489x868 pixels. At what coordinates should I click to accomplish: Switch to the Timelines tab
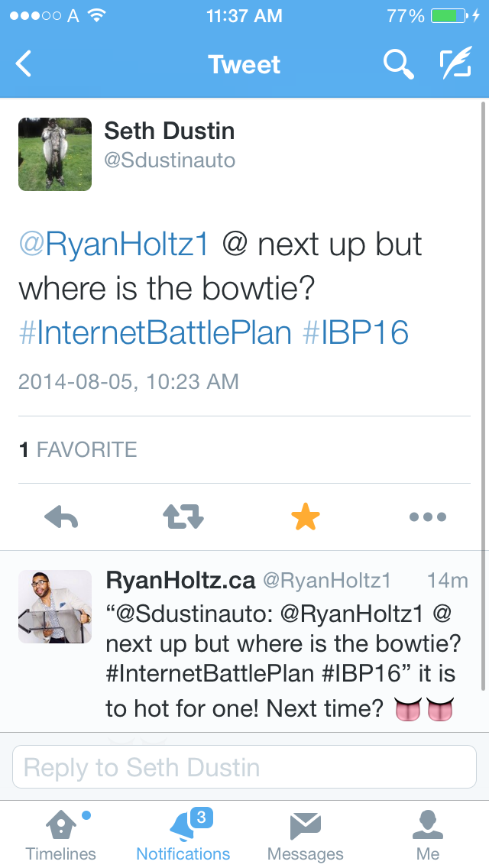[61, 836]
